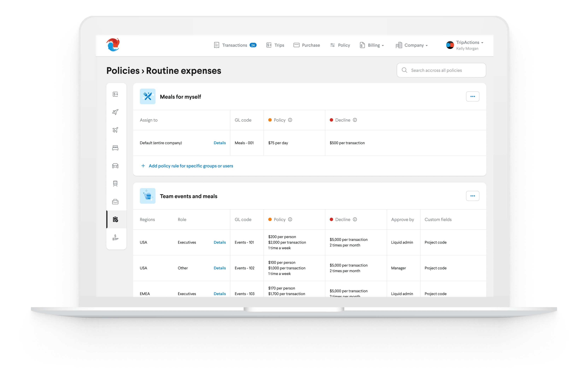Click the $200 per person policy text

(x=282, y=237)
